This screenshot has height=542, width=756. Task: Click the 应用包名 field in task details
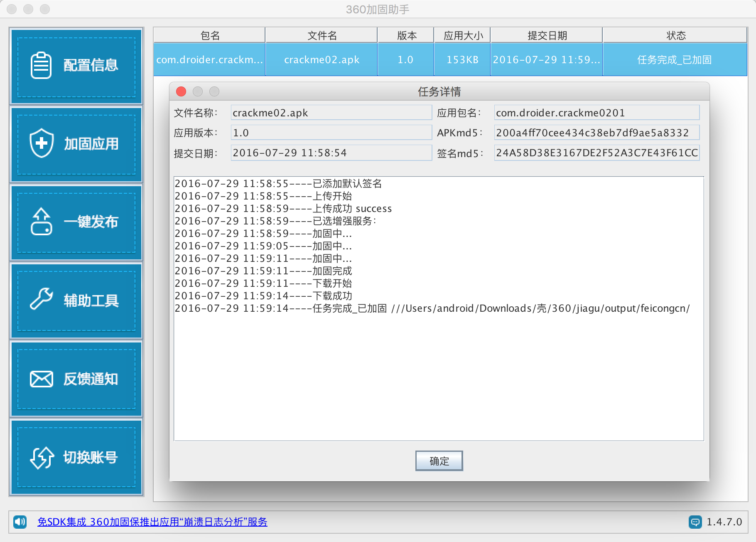596,113
